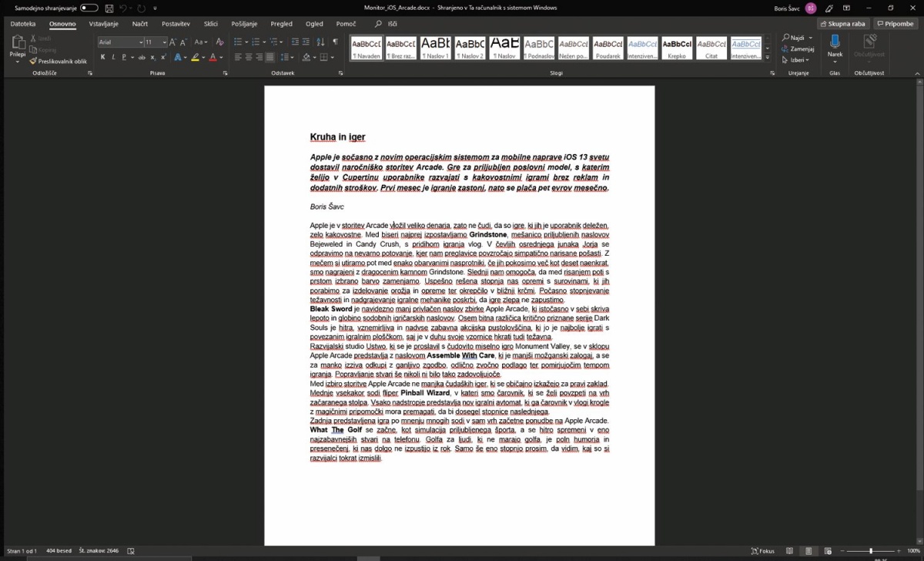Image resolution: width=924 pixels, height=561 pixels.
Task: Open the Datoteka (File) tab
Action: [x=23, y=24]
